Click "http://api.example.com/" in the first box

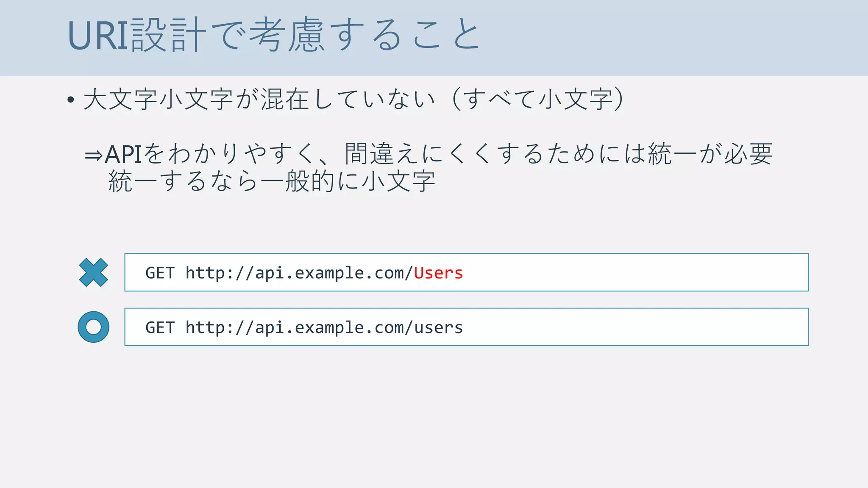pos(299,273)
